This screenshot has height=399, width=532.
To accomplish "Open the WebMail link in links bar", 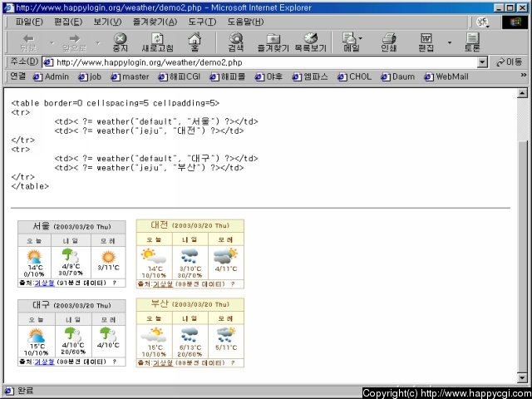I will (x=446, y=77).
